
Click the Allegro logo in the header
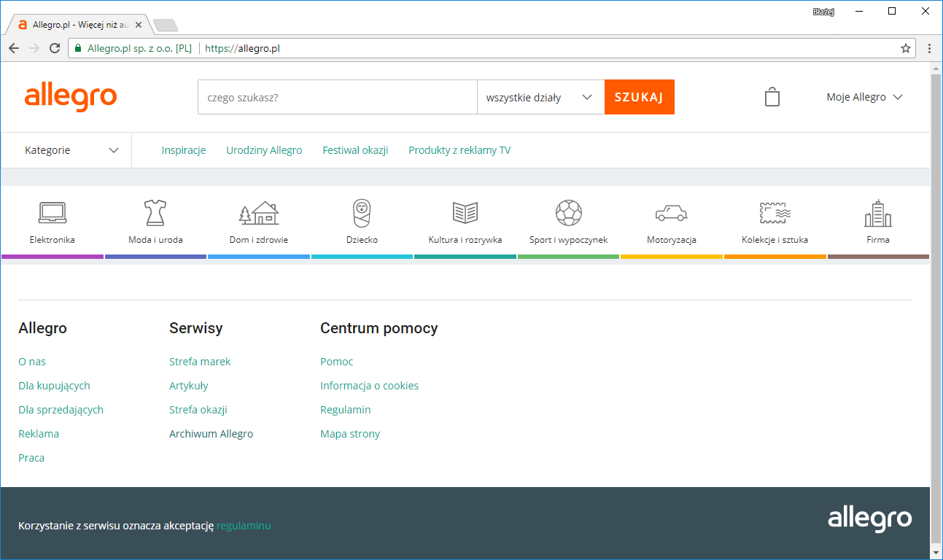(x=71, y=97)
